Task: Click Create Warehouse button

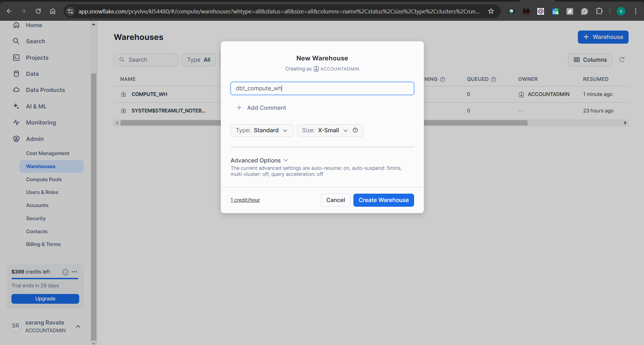Action: click(384, 200)
